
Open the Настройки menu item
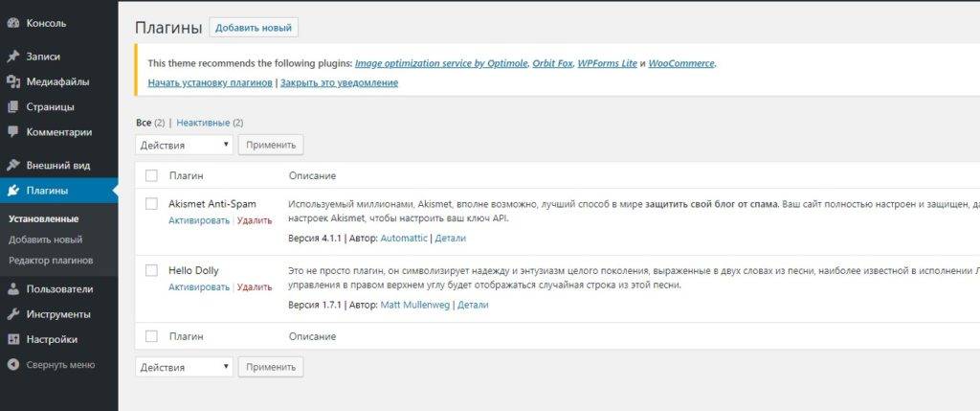coord(52,338)
